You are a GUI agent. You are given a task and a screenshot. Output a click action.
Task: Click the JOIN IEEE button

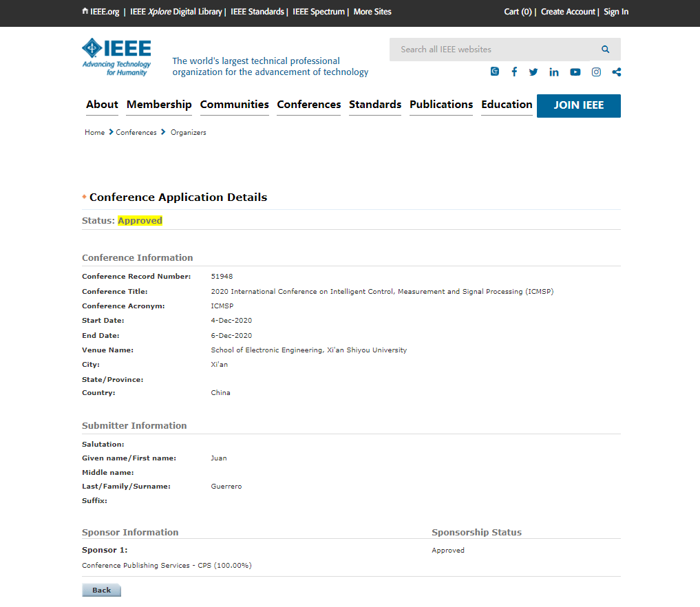[x=579, y=106]
